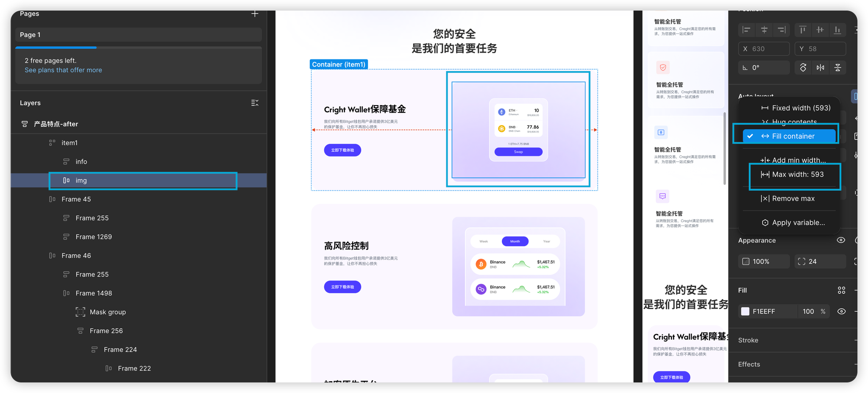The height and width of the screenshot is (393, 868).
Task: Flip the selection horizontally
Action: coord(821,67)
